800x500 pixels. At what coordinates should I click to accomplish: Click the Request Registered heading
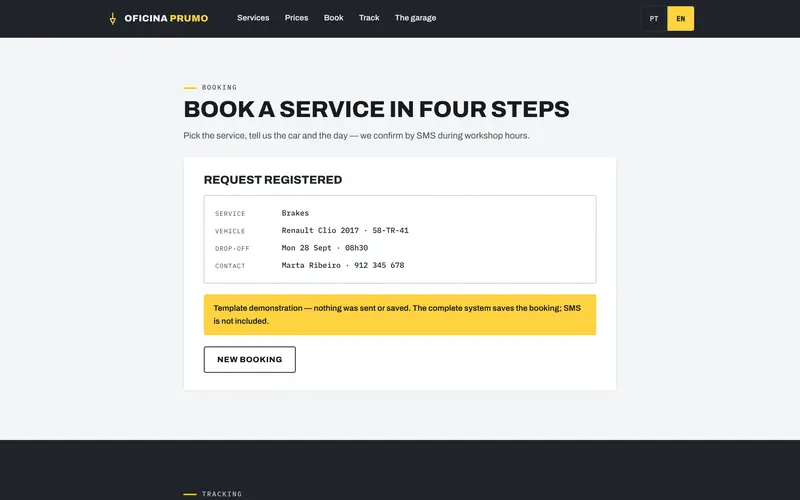coord(273,180)
